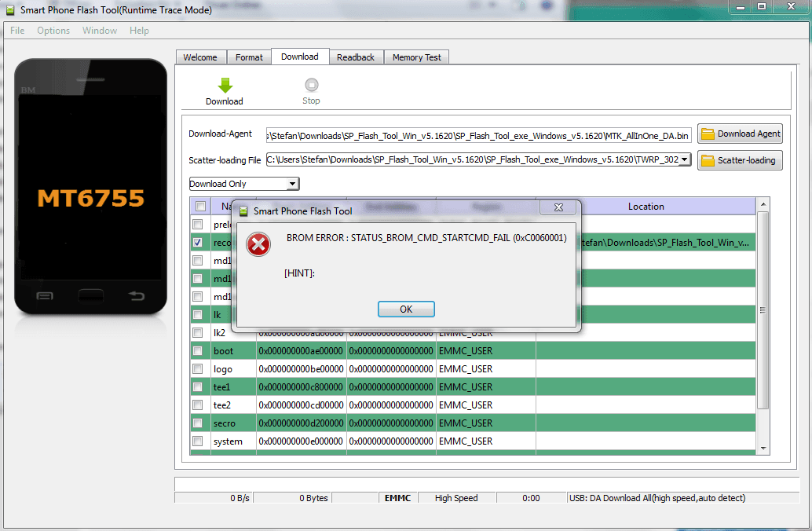Toggle the select-all header checkbox
The width and height of the screenshot is (812, 531).
(x=200, y=206)
